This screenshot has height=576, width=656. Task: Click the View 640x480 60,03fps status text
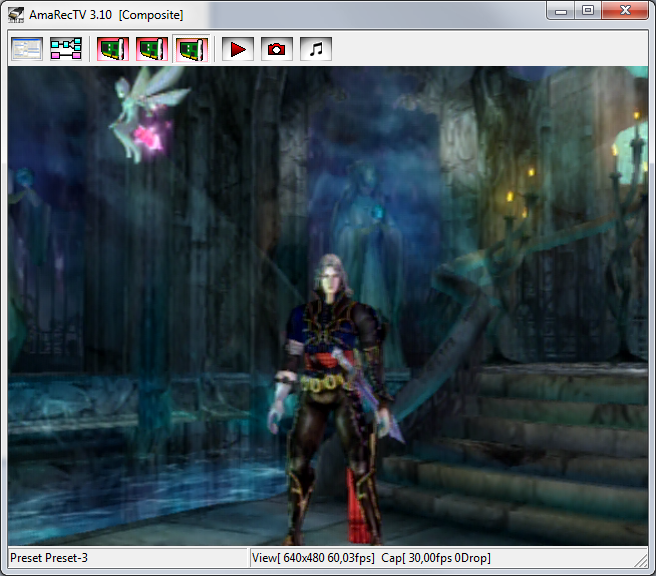coord(313,557)
